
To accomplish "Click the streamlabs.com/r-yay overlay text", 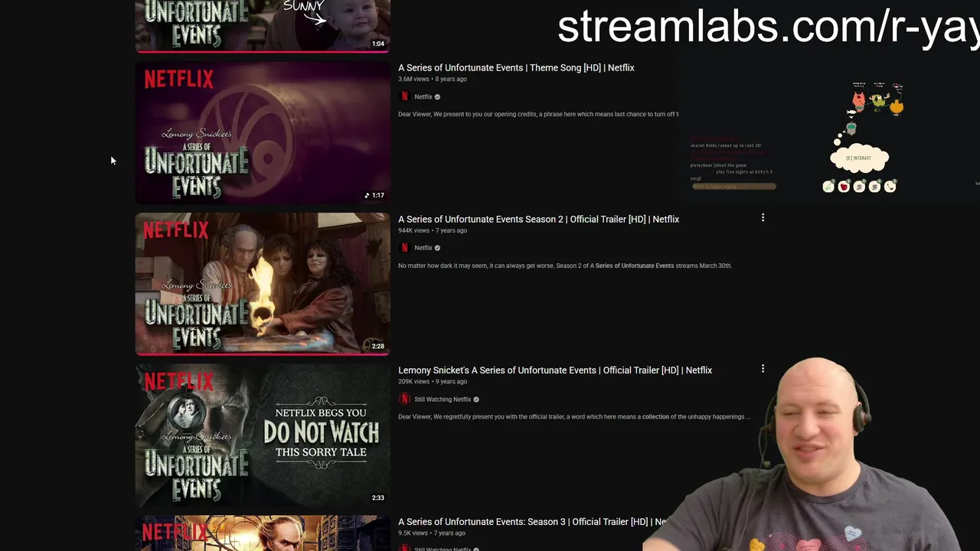I will [x=768, y=27].
